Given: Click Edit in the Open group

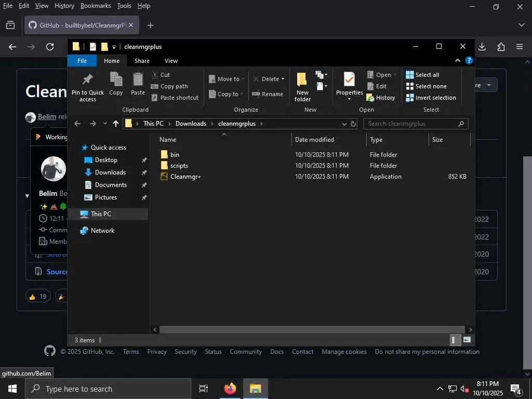Looking at the screenshot, I should pos(377,86).
